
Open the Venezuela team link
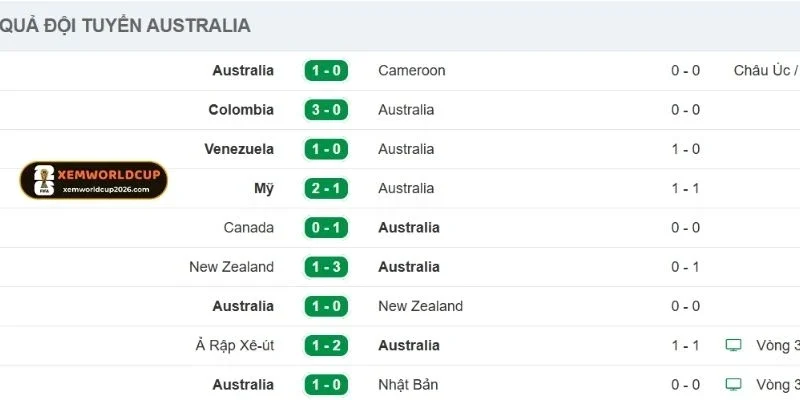point(239,149)
